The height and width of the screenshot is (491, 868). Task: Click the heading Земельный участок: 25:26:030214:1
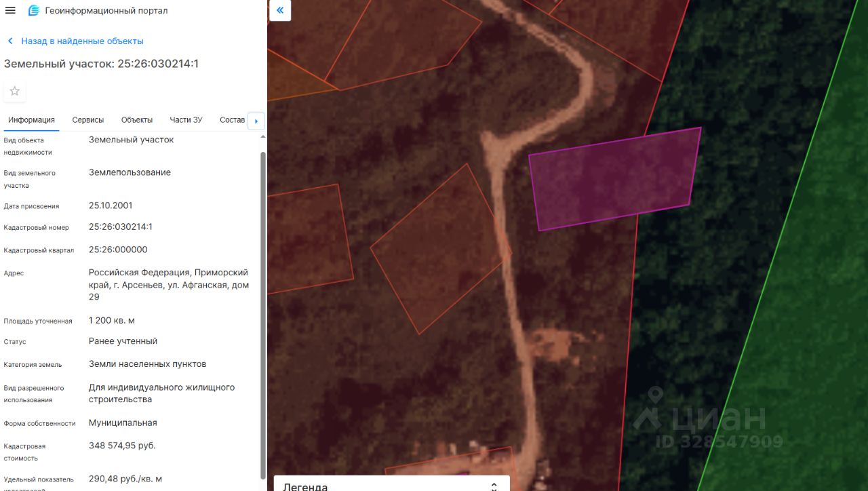click(x=102, y=64)
